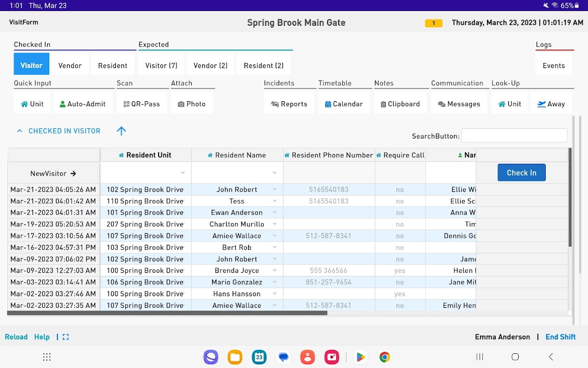The width and height of the screenshot is (588, 368).
Task: Open the Clipboard notes
Action: click(400, 104)
